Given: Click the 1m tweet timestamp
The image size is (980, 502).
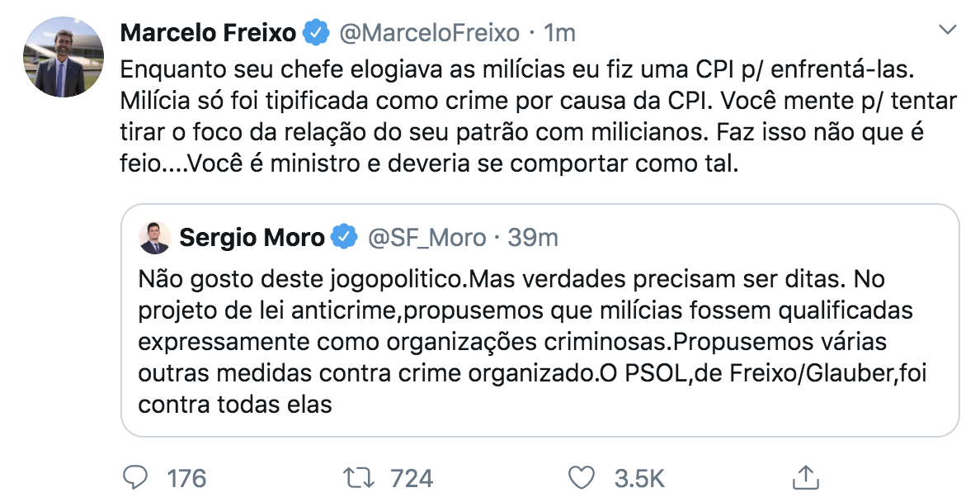Looking at the screenshot, I should [559, 34].
